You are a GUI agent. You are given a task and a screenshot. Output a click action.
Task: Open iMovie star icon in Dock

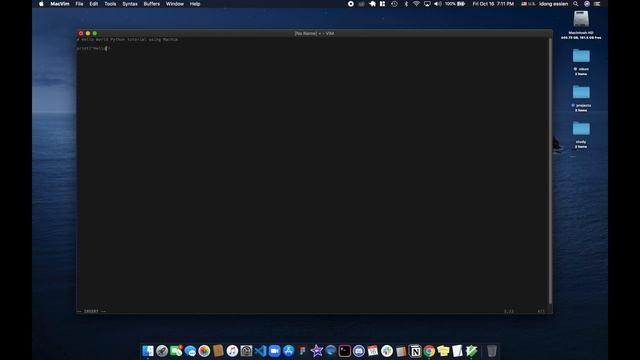click(x=316, y=351)
